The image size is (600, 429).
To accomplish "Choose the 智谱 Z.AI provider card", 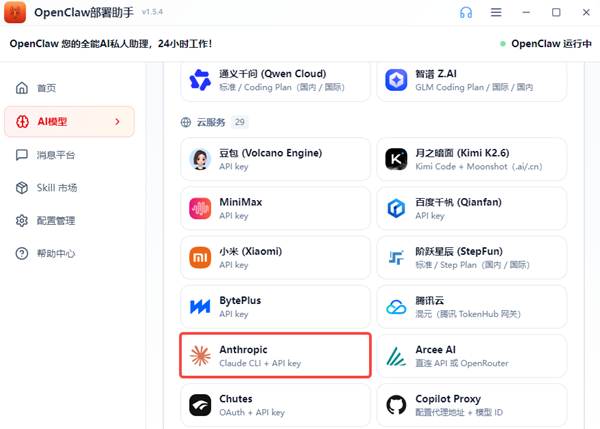I will pos(471,80).
